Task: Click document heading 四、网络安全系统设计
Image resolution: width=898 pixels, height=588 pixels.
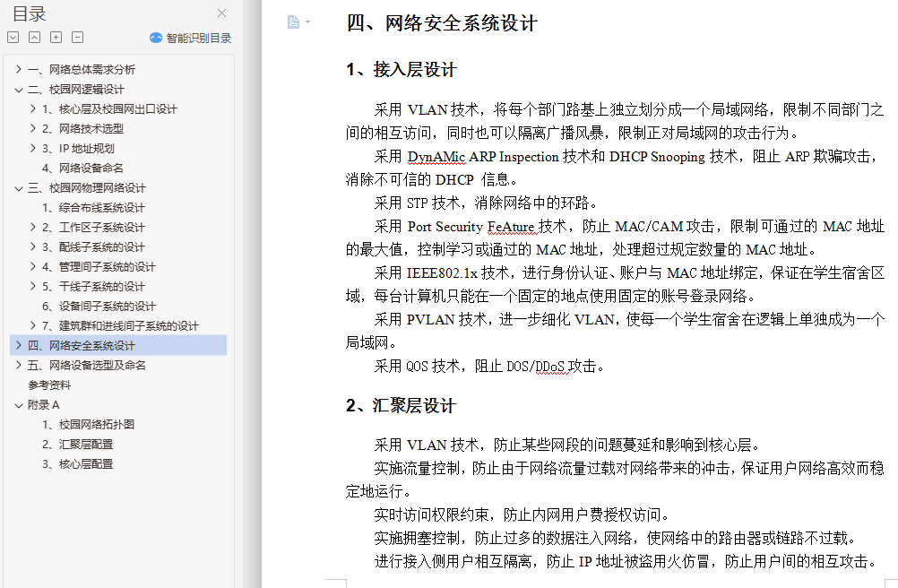Action: [x=442, y=23]
